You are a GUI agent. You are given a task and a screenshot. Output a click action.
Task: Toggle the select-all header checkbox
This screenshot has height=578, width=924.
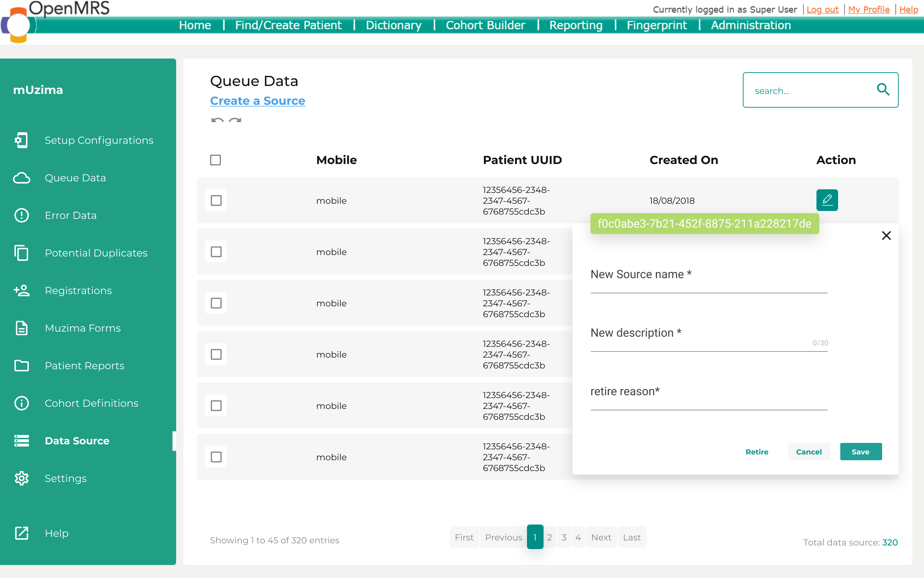pyautogui.click(x=215, y=160)
